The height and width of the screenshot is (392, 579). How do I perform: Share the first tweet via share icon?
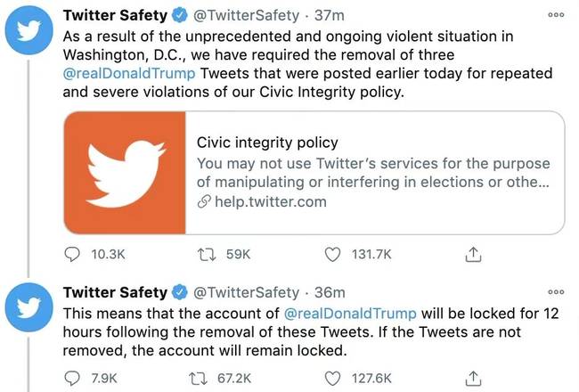pos(473,254)
